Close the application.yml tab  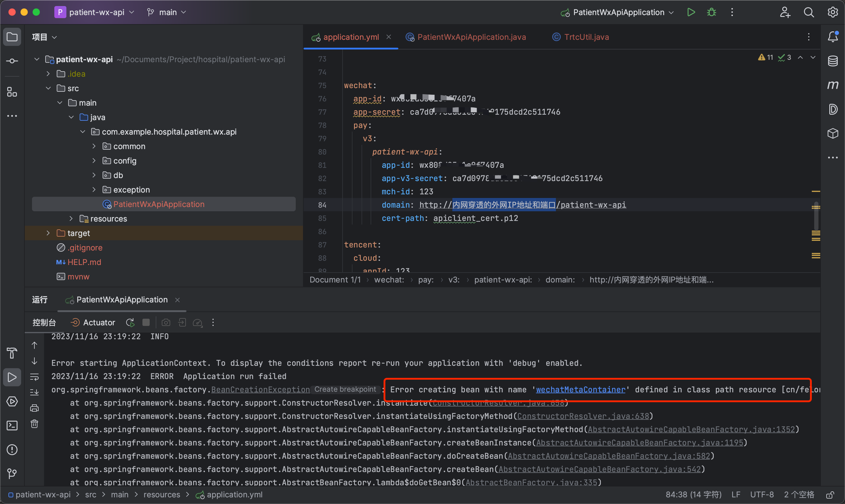[x=389, y=37]
